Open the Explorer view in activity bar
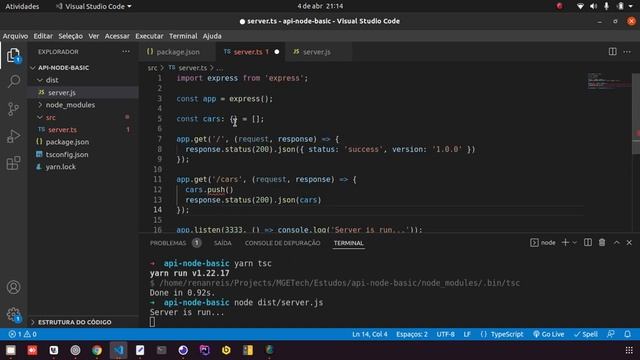 tap(13, 55)
